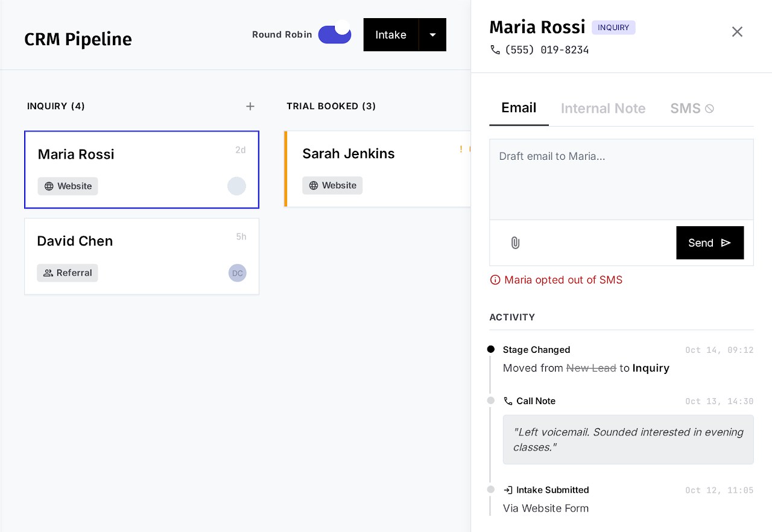Click the INQUIRY (4) column header

[56, 106]
